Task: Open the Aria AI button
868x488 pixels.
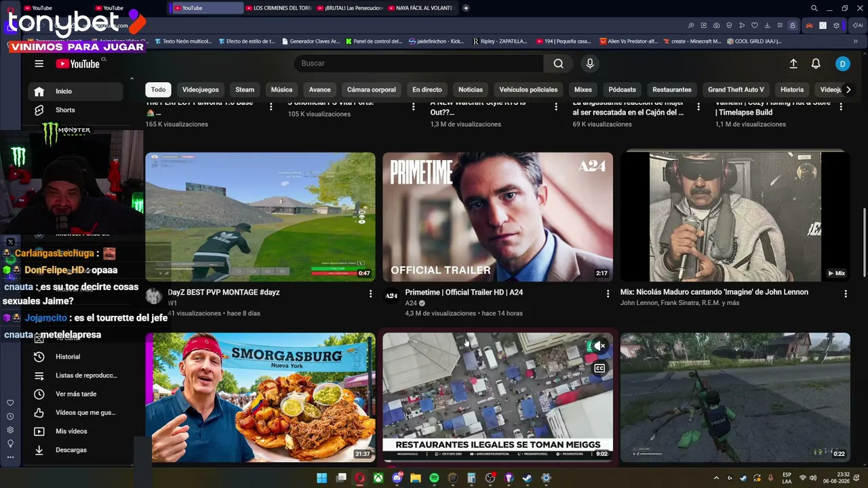Action: click(857, 26)
